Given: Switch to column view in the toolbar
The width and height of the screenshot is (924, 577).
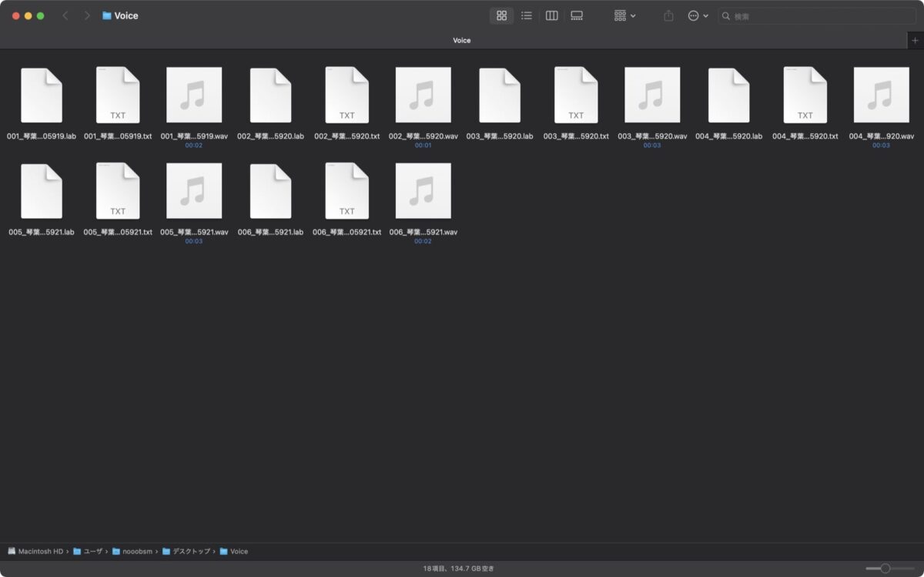Looking at the screenshot, I should (551, 15).
